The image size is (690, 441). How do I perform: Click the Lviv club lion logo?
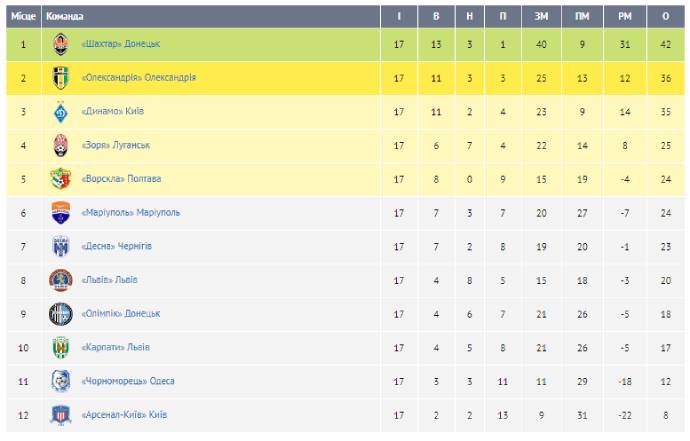pos(62,279)
